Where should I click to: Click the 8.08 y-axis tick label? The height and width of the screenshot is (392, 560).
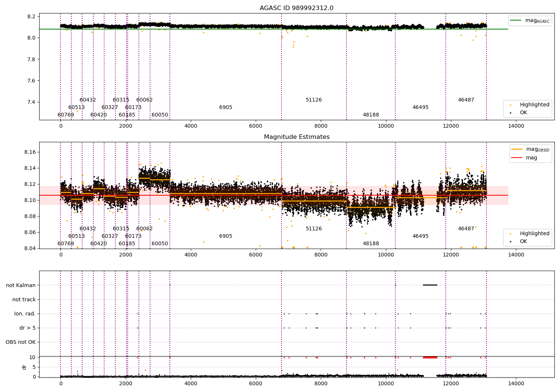[30, 216]
